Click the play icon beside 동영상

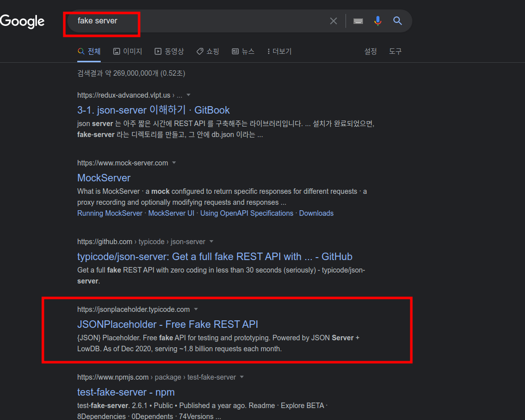coord(158,51)
